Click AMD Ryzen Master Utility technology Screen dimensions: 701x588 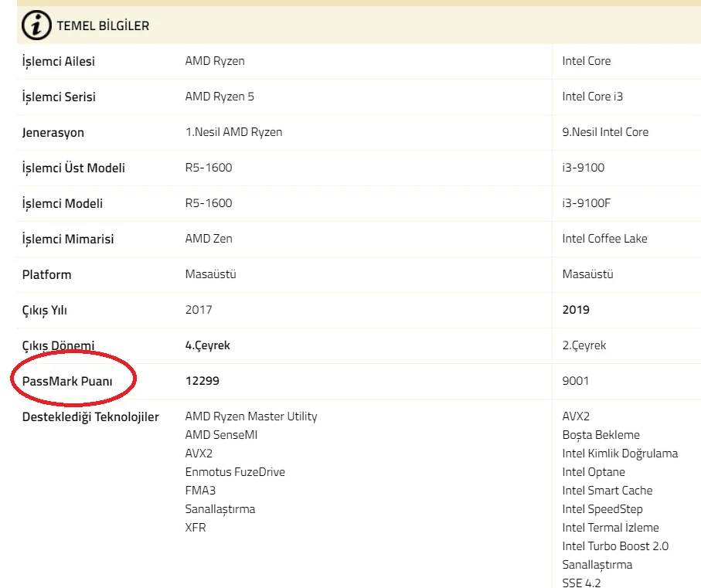coord(251,416)
